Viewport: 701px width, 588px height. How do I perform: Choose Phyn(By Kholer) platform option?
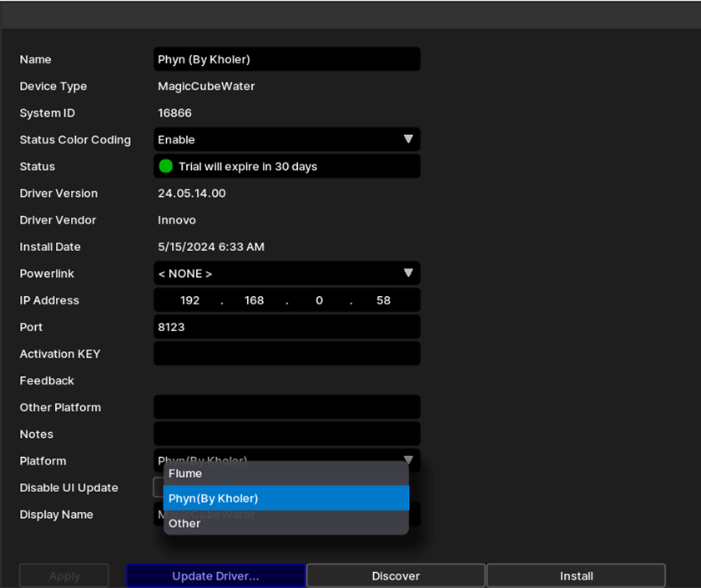coord(286,498)
